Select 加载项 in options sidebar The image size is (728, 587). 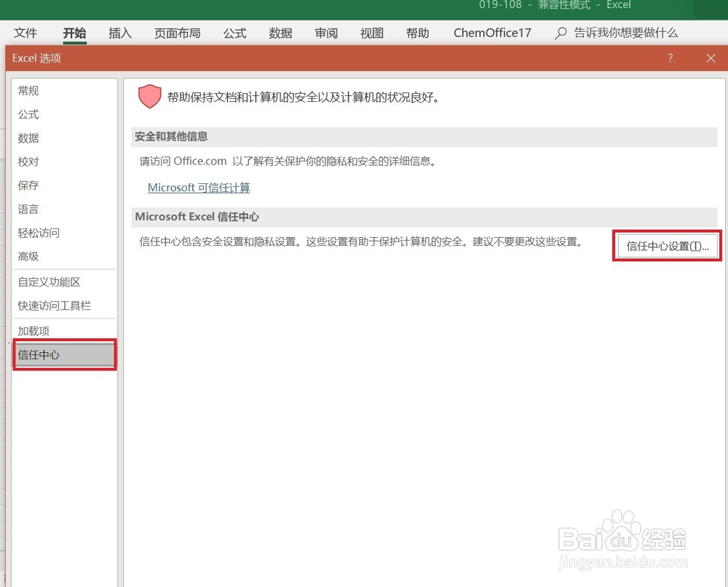[x=65, y=331]
